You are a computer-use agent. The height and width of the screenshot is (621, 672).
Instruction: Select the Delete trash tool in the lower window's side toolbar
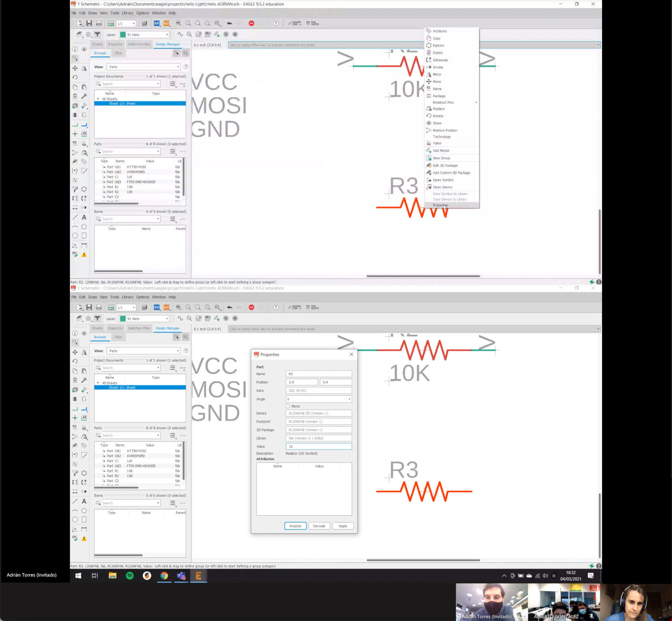tap(75, 380)
